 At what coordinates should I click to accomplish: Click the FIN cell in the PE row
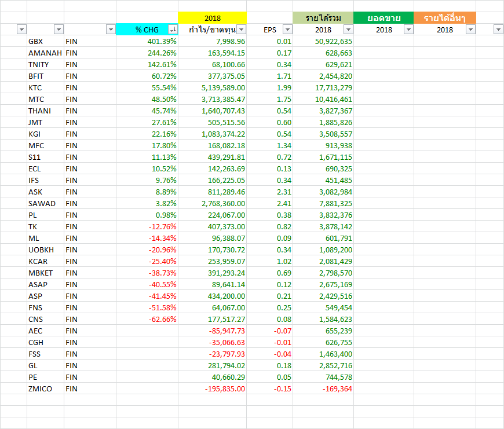(90, 377)
